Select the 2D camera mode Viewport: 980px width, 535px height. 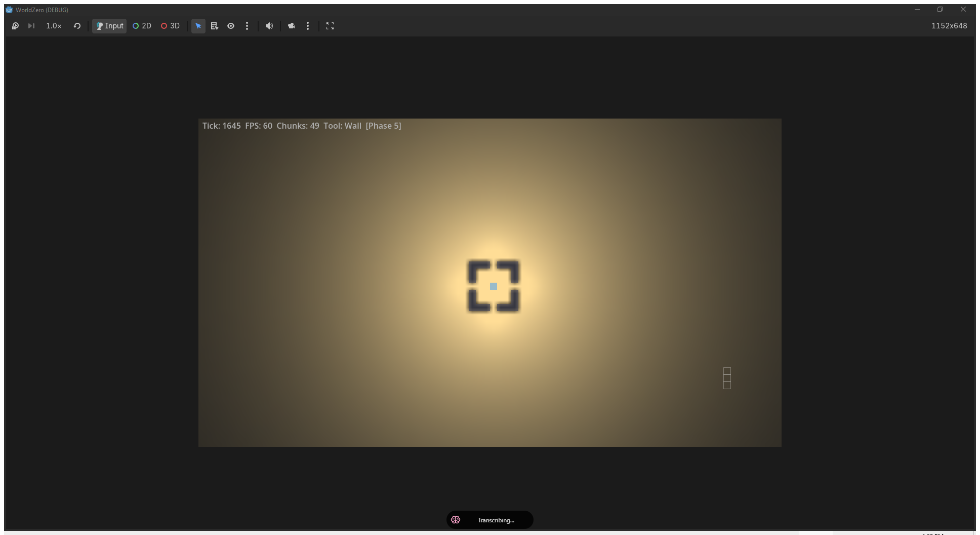pyautogui.click(x=142, y=26)
